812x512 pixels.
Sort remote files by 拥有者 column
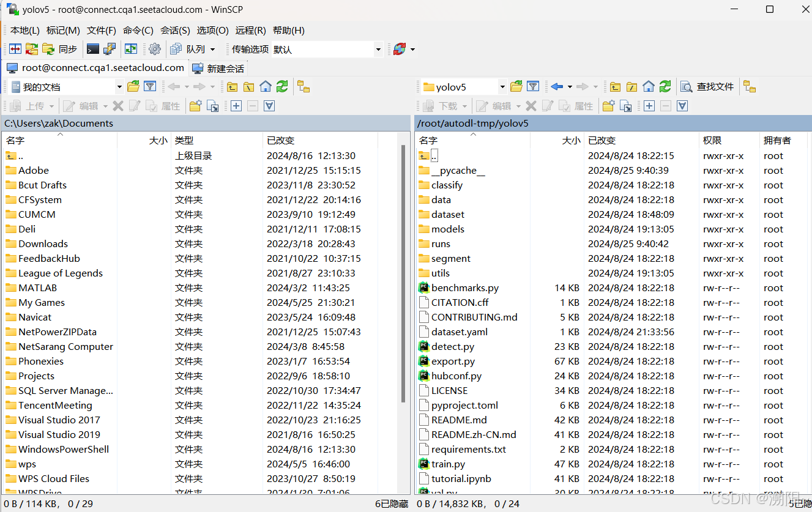(784, 140)
